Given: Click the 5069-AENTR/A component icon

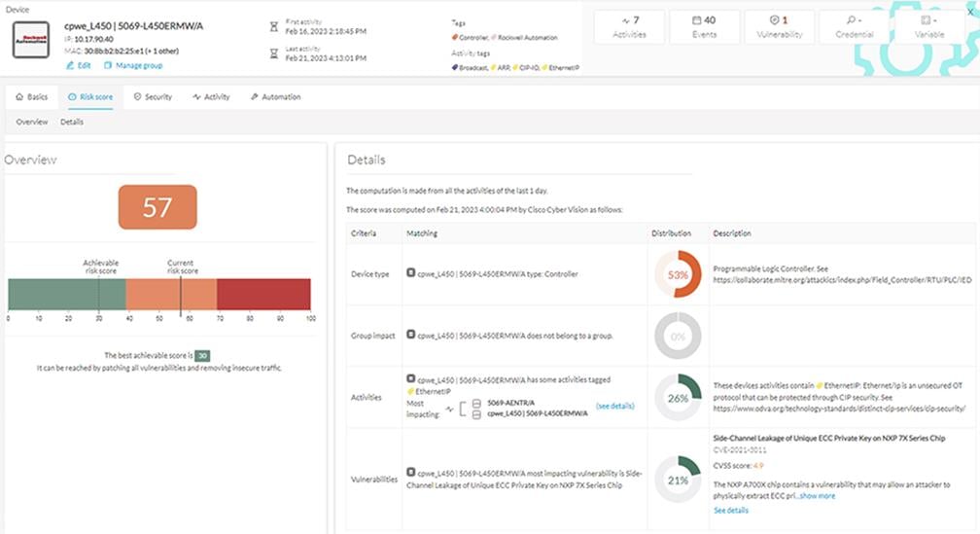Looking at the screenshot, I should [476, 404].
